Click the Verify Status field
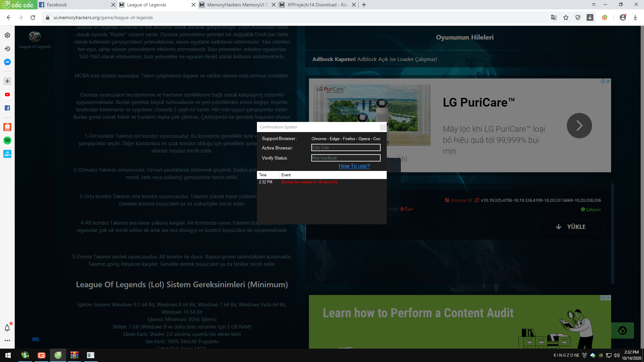Viewport: 644px width, 362px height. 346,158
